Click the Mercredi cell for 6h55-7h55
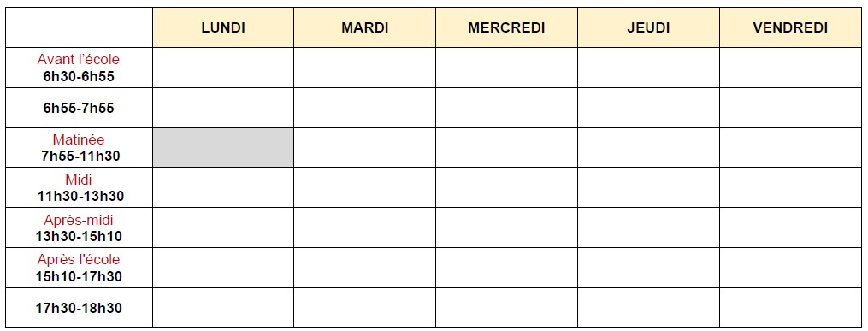 (506, 108)
